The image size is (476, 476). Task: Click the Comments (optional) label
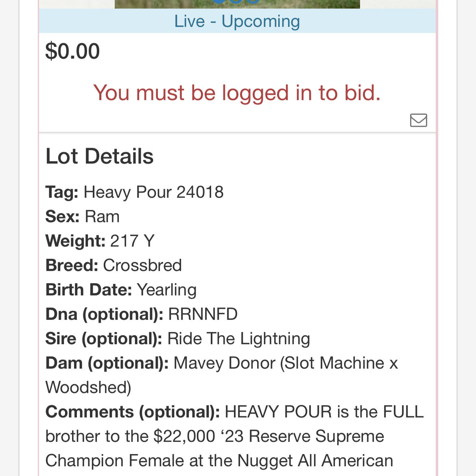coord(133,412)
